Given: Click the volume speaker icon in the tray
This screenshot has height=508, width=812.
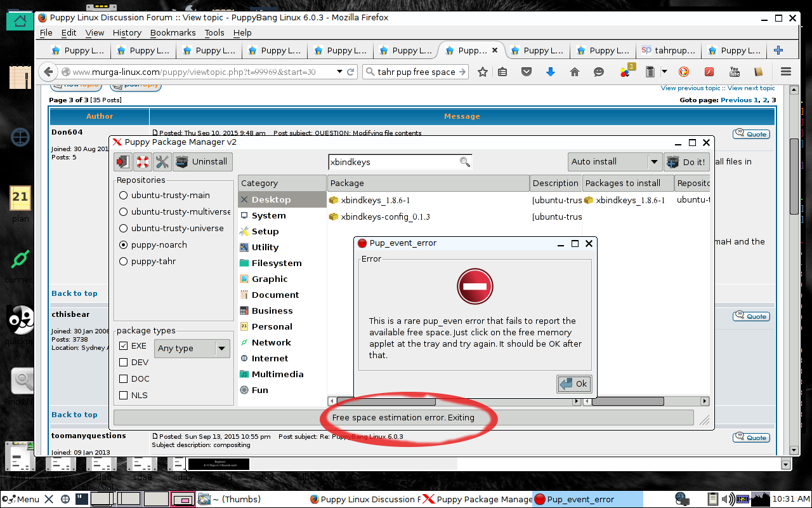Looking at the screenshot, I should 728,499.
